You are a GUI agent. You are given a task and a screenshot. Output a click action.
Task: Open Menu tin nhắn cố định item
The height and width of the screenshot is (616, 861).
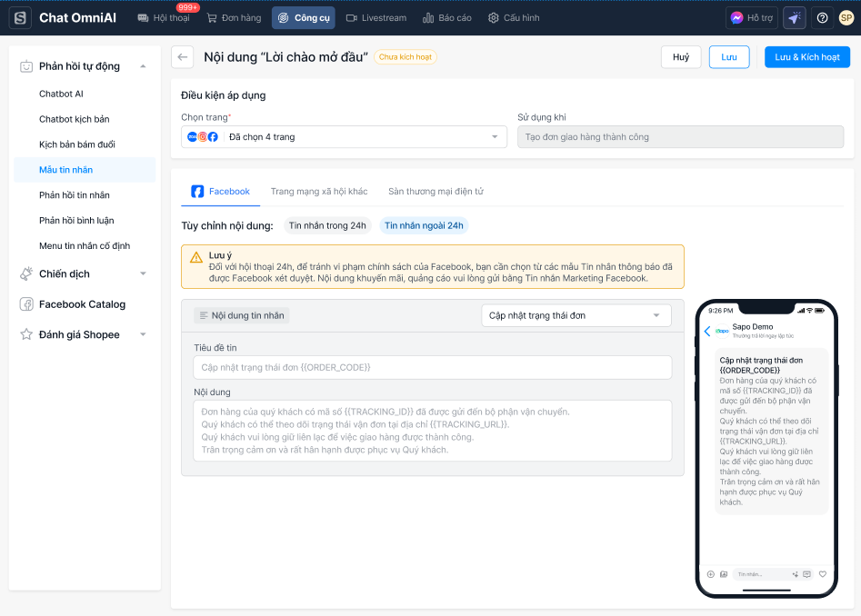pyautogui.click(x=85, y=245)
